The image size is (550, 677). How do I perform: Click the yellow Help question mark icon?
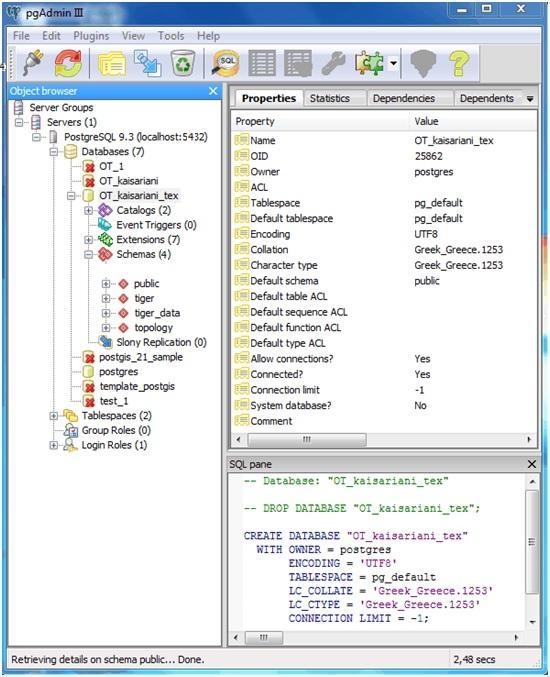(x=459, y=63)
